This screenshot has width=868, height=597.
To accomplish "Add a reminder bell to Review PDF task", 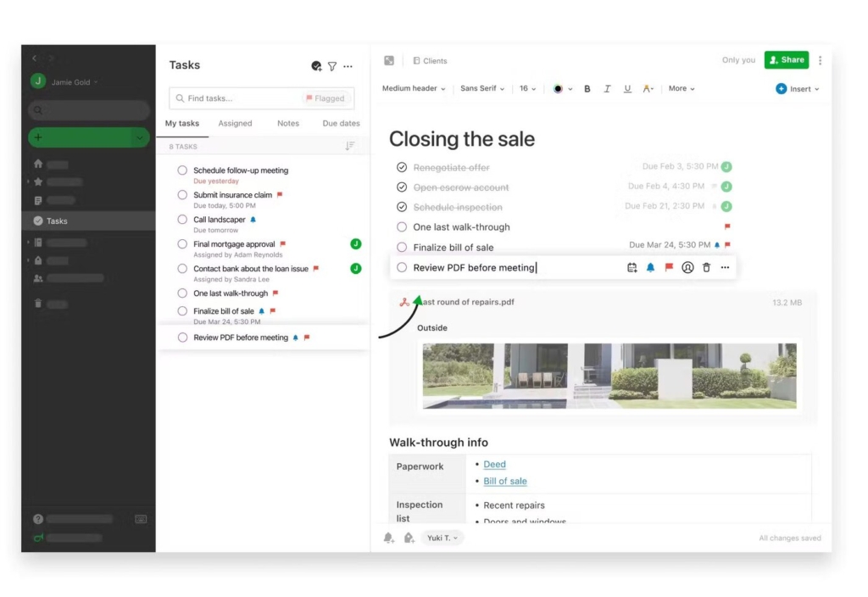I will coord(650,267).
